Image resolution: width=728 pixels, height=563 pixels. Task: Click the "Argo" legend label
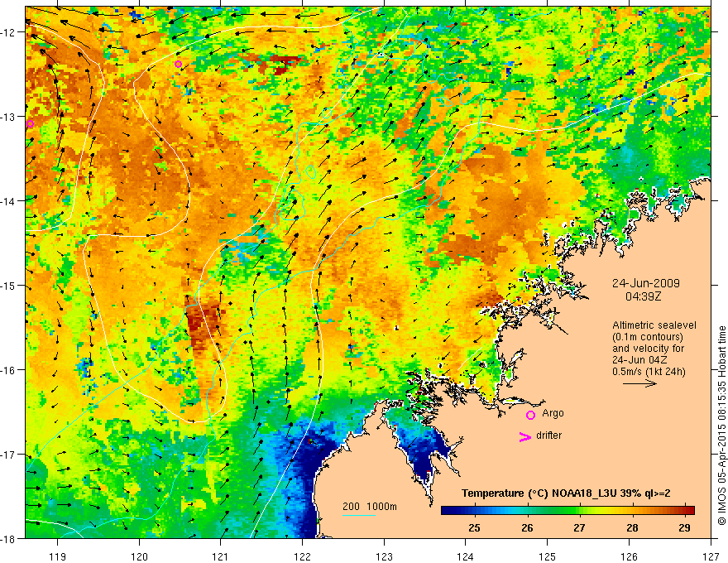553,413
